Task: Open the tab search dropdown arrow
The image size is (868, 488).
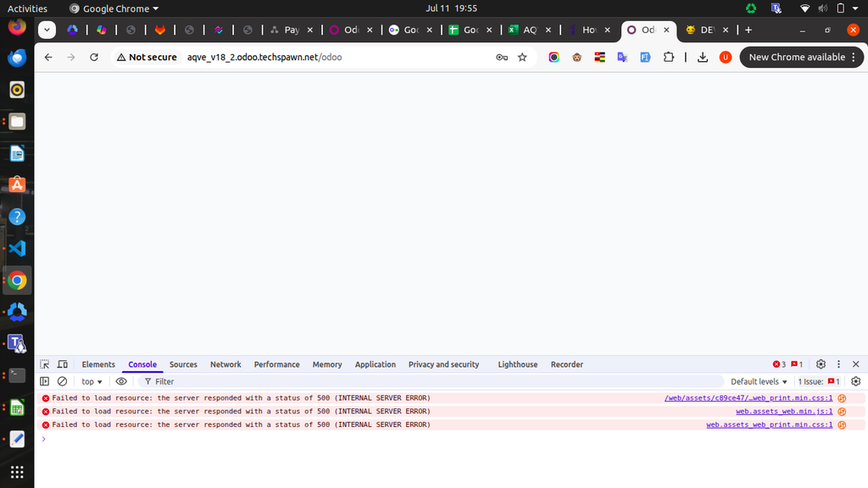Action: 47,30
